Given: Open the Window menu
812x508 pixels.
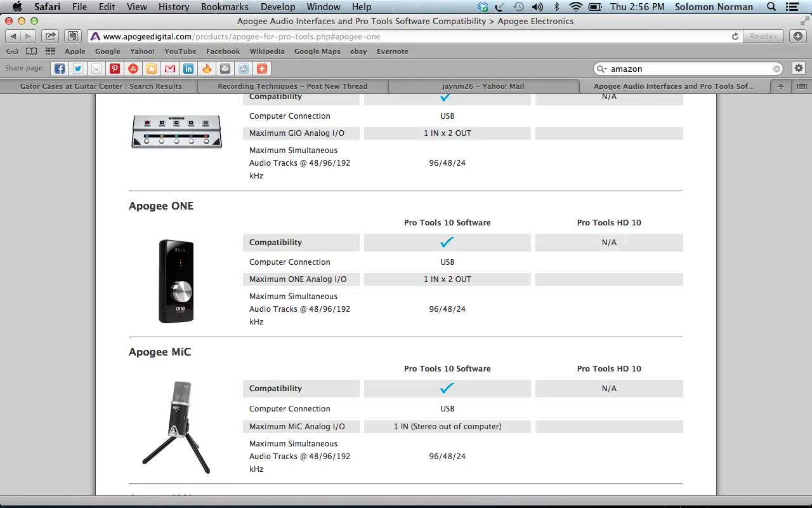Looking at the screenshot, I should click(x=324, y=7).
